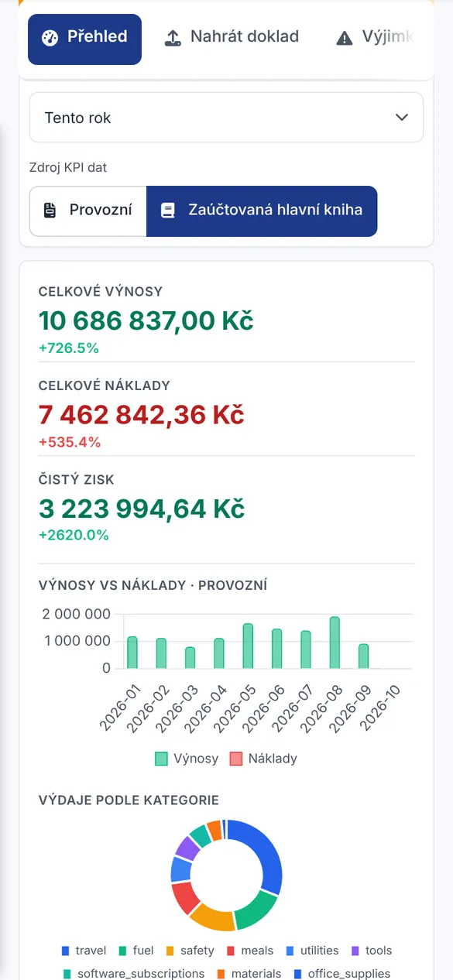This screenshot has width=453, height=980.
Task: Select Provozní as KPI data source
Action: tap(88, 211)
